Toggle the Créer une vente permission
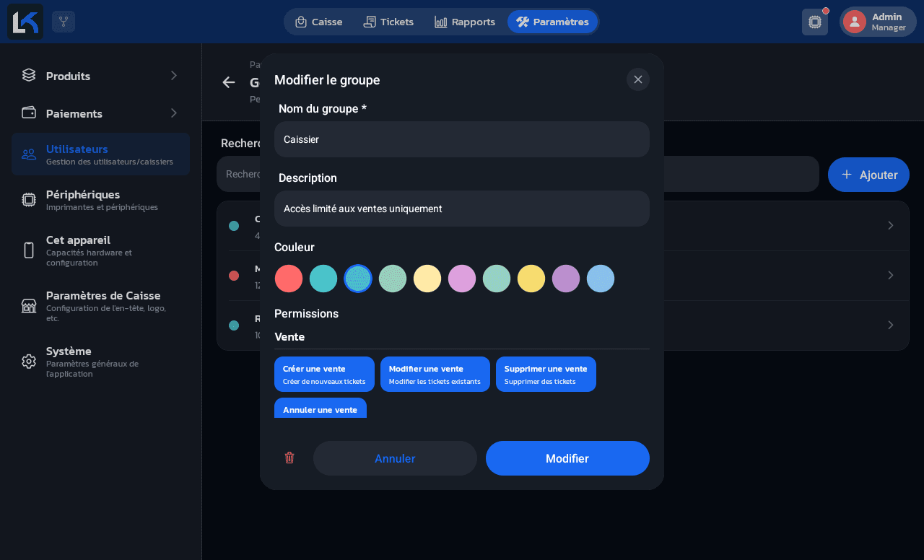 point(324,374)
